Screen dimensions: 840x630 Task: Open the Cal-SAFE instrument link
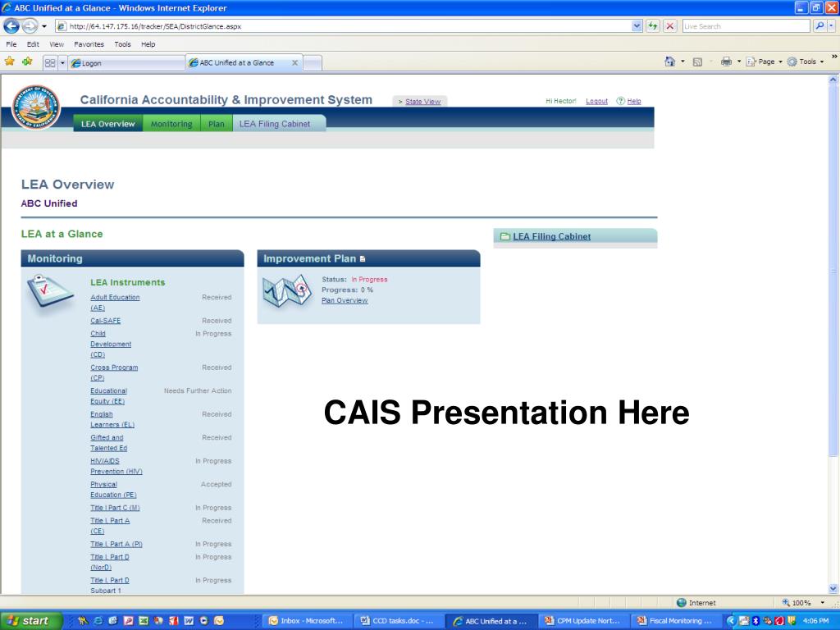tap(106, 321)
